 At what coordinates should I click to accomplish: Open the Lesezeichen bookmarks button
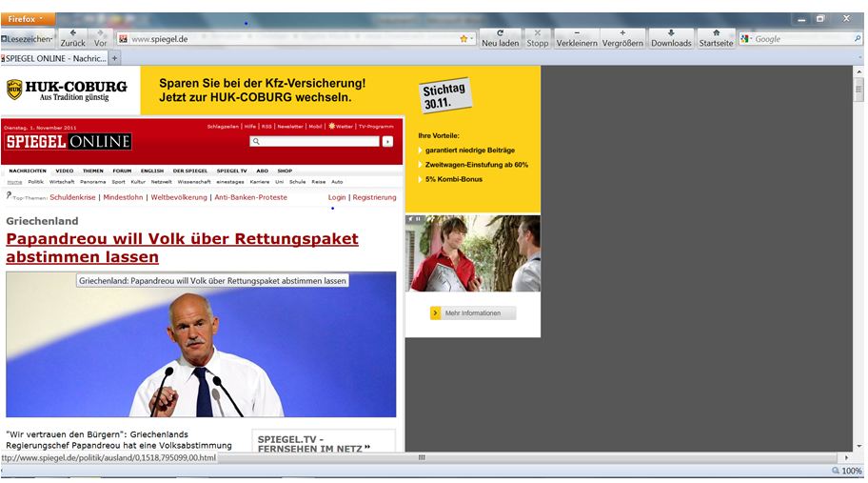click(x=28, y=39)
